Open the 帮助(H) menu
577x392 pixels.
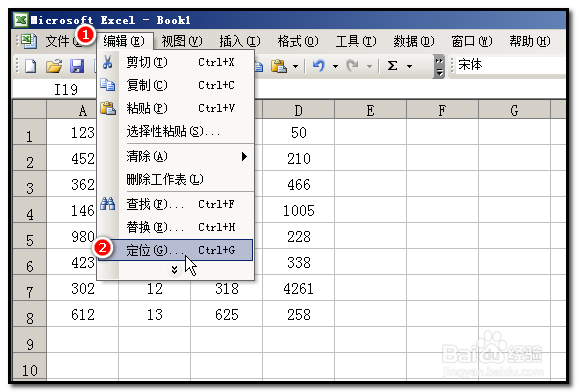coord(530,41)
